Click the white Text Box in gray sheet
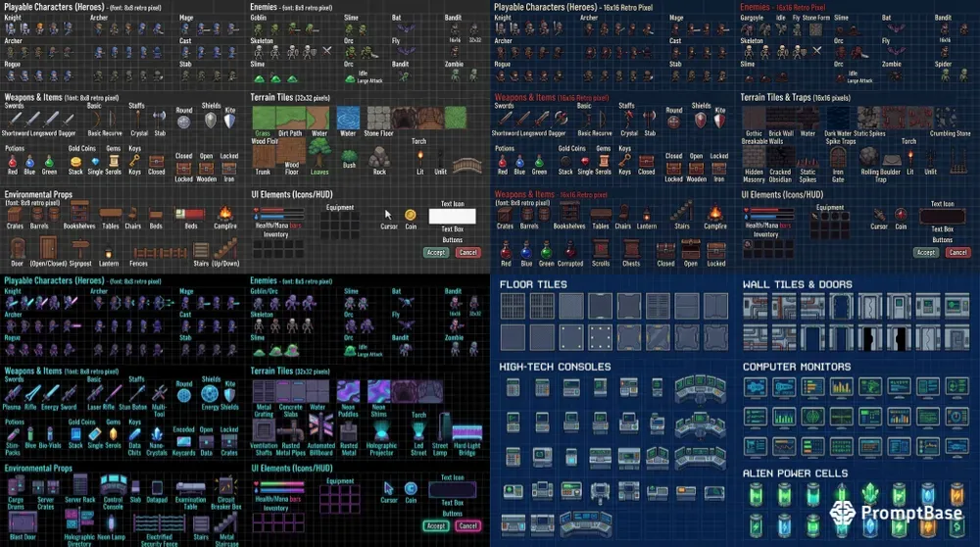980x547 pixels. pyautogui.click(x=452, y=217)
